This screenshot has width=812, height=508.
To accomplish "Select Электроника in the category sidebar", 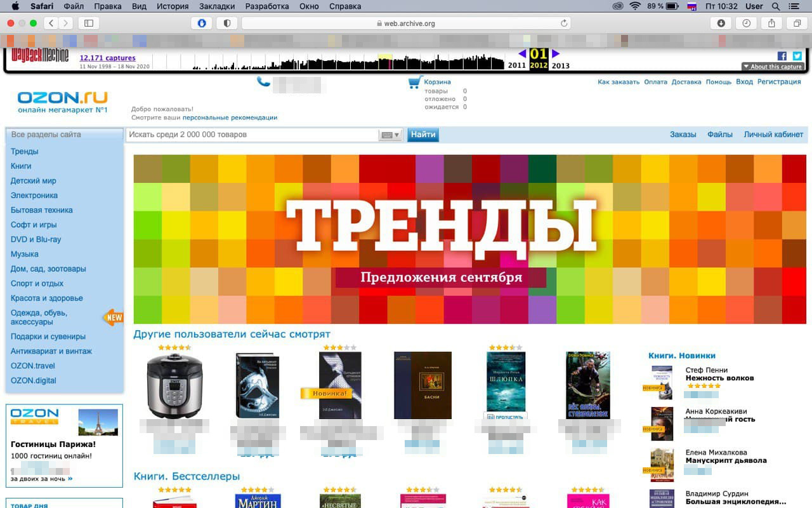I will (34, 196).
